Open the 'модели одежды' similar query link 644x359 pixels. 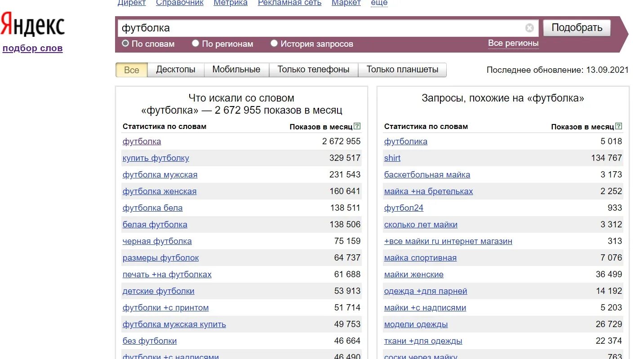click(x=416, y=324)
